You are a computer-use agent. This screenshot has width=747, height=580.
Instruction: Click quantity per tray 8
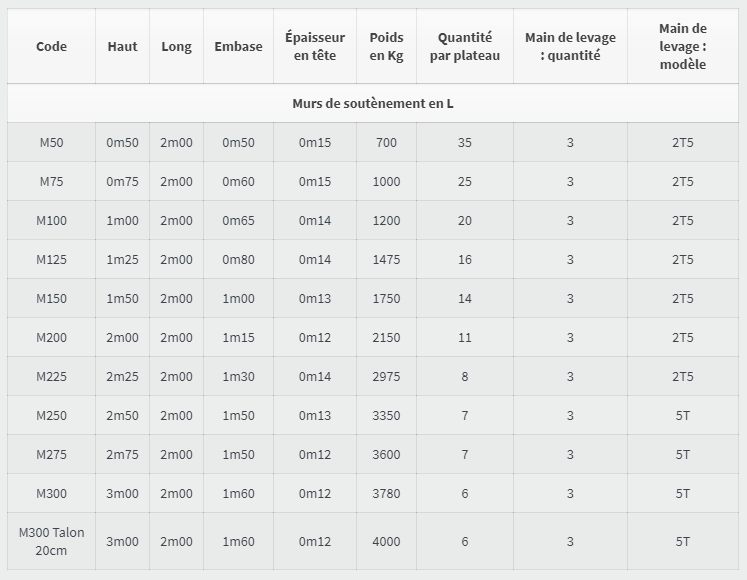coord(464,377)
